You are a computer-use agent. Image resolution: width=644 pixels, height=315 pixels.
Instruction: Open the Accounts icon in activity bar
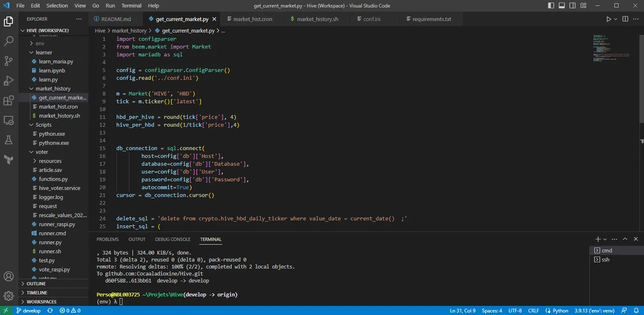pyautogui.click(x=9, y=276)
